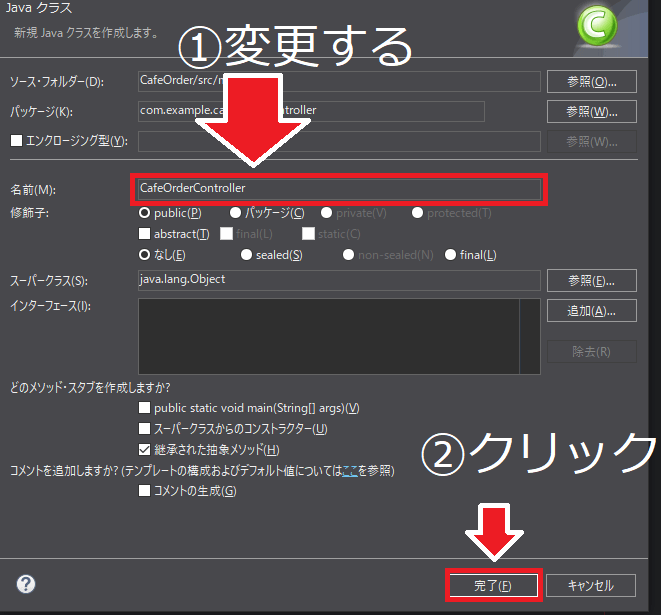Select パッケージ access radio button
The height and width of the screenshot is (615, 661).
tap(235, 213)
